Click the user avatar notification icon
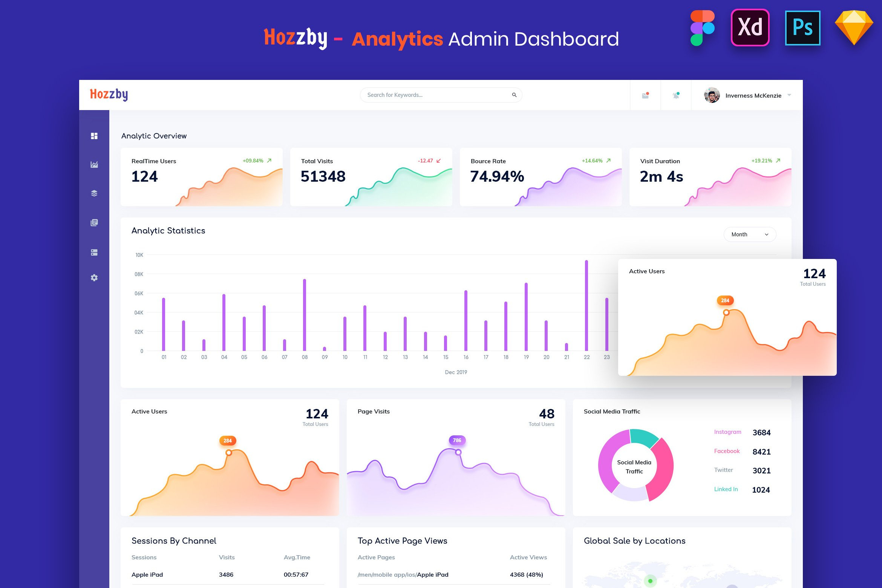The width and height of the screenshot is (882, 588). (x=675, y=95)
